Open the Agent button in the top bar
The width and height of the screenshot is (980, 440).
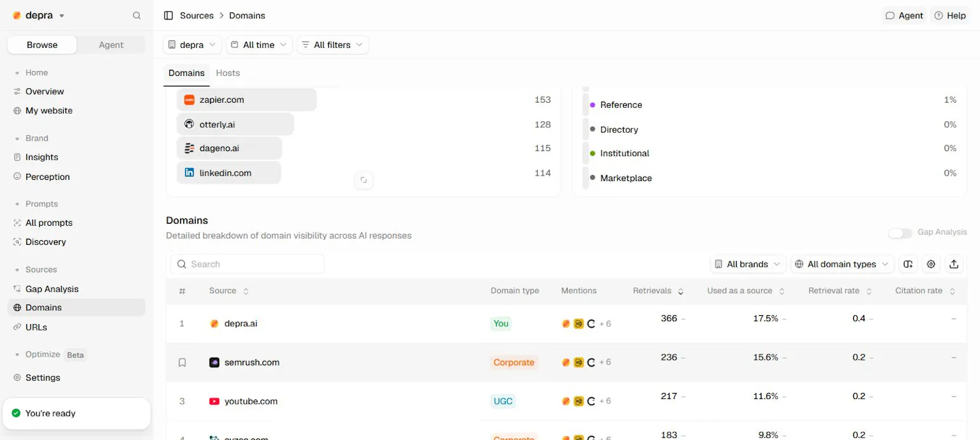[904, 15]
